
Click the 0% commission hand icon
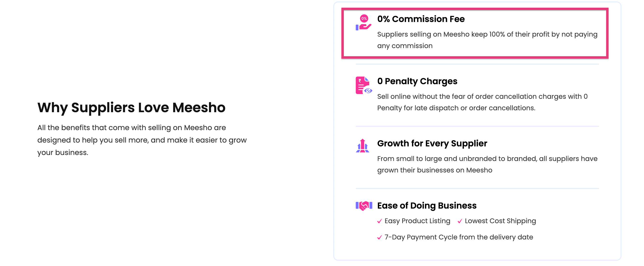[363, 22]
